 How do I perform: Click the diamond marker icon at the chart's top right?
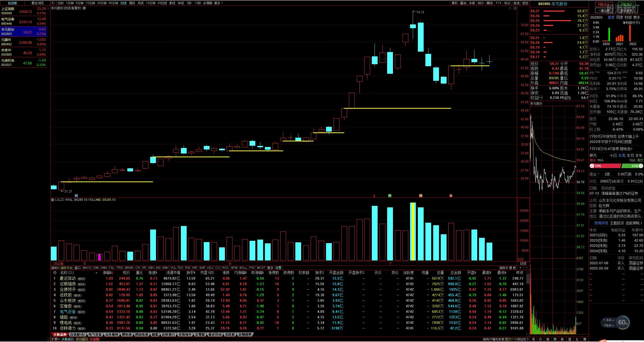click(x=510, y=8)
